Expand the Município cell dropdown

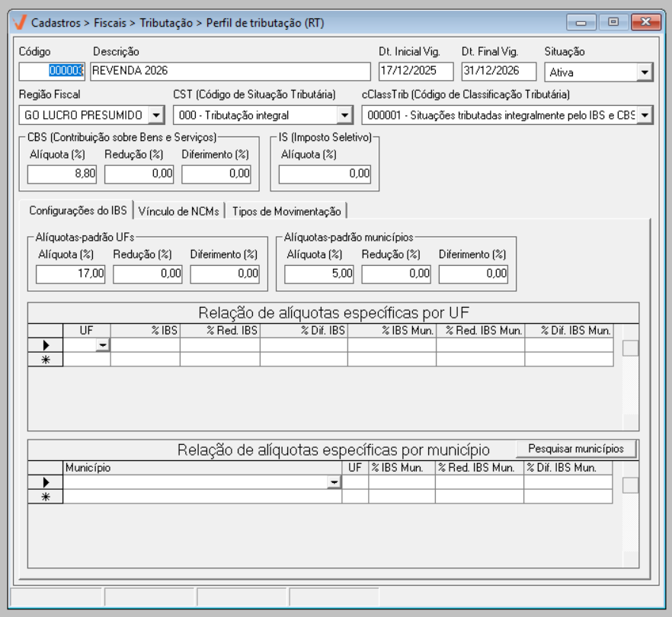click(x=333, y=483)
